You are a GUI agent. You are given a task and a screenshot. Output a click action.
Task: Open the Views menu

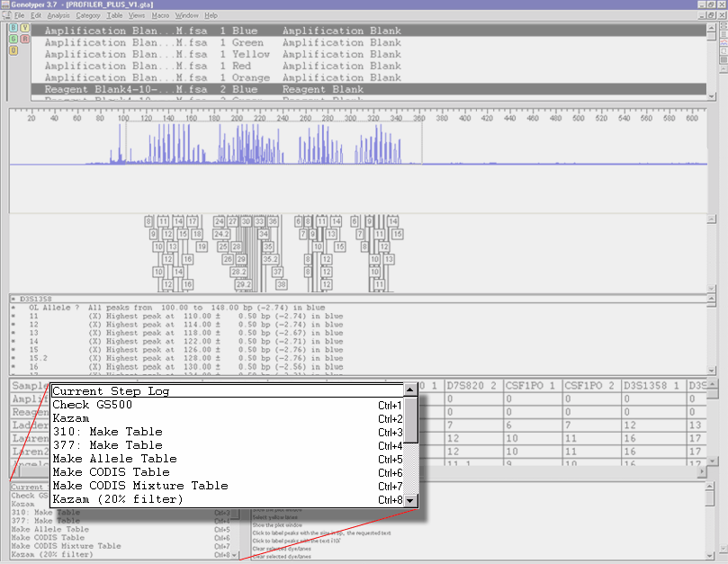coord(137,15)
